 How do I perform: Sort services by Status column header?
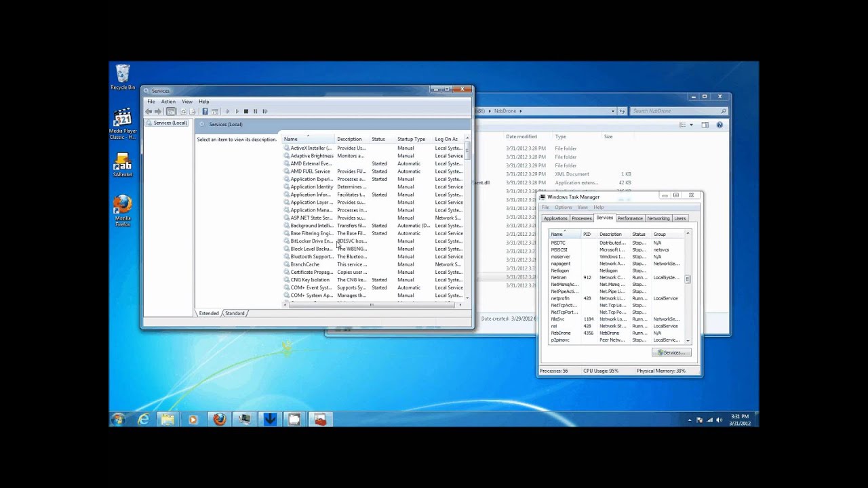382,139
